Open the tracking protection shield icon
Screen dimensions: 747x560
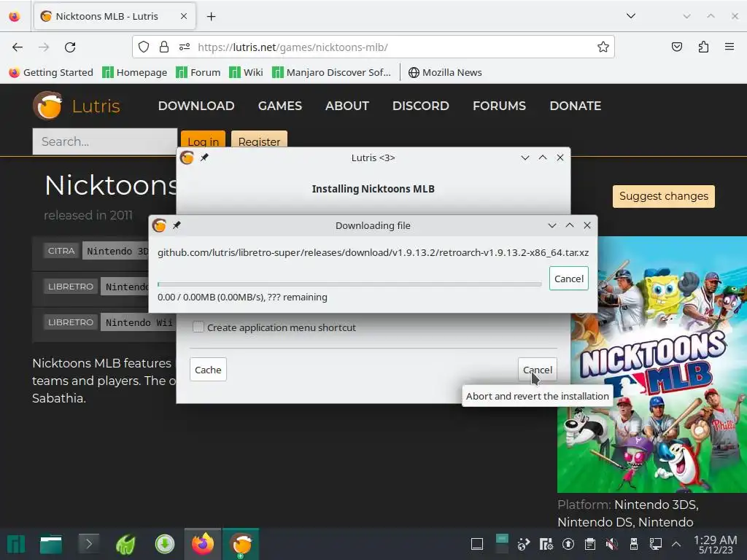[144, 47]
